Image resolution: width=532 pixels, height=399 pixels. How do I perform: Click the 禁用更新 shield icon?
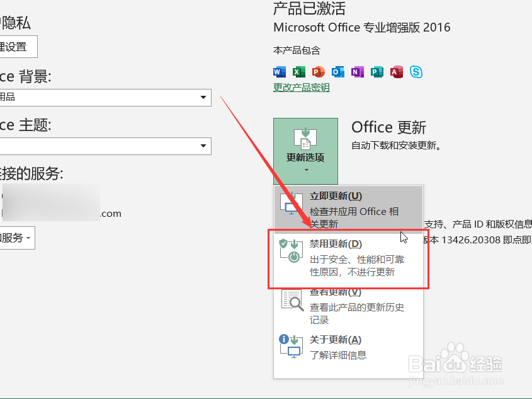[x=291, y=251]
